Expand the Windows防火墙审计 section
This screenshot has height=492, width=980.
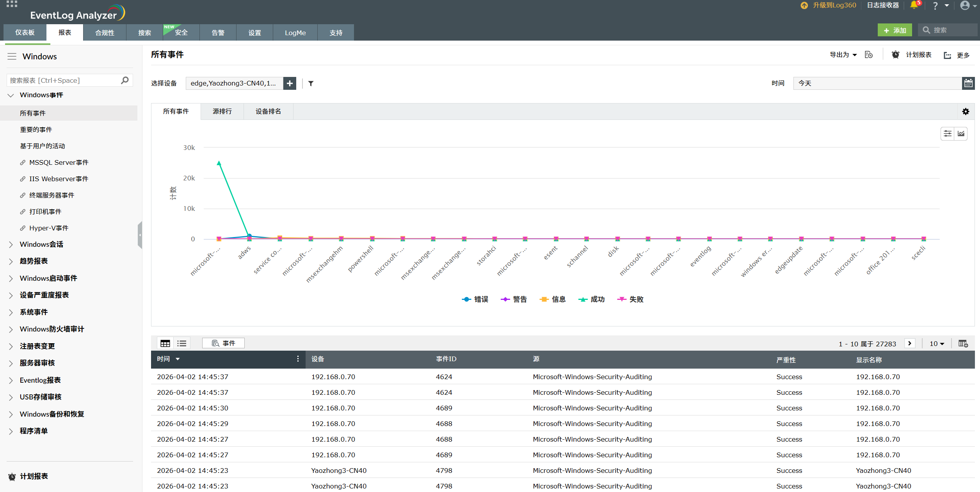tap(52, 329)
